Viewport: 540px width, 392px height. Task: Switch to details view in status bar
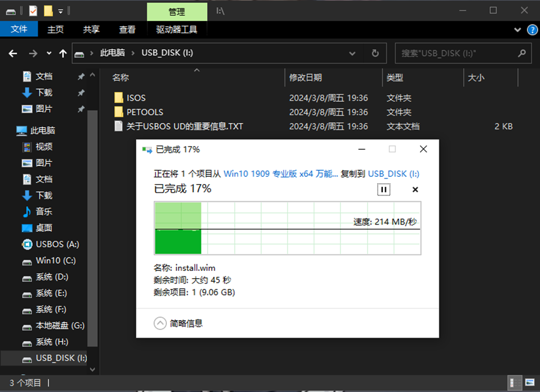click(515, 382)
